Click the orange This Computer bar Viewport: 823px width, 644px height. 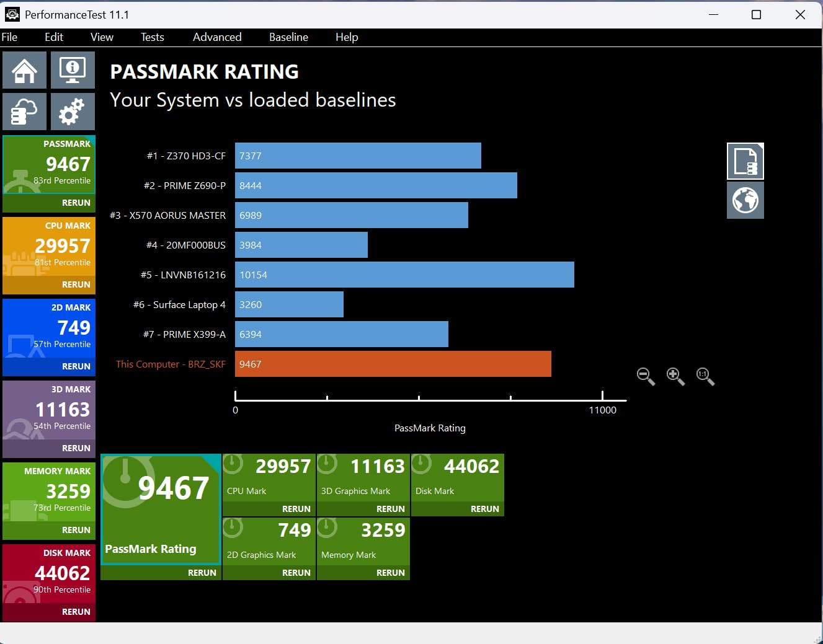pos(393,364)
